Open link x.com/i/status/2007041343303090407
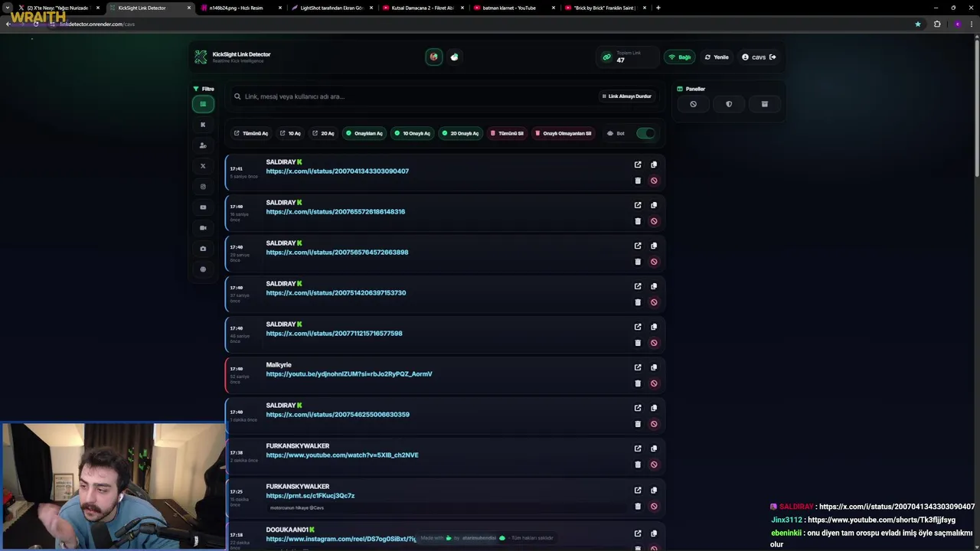The height and width of the screenshot is (551, 980). point(338,171)
